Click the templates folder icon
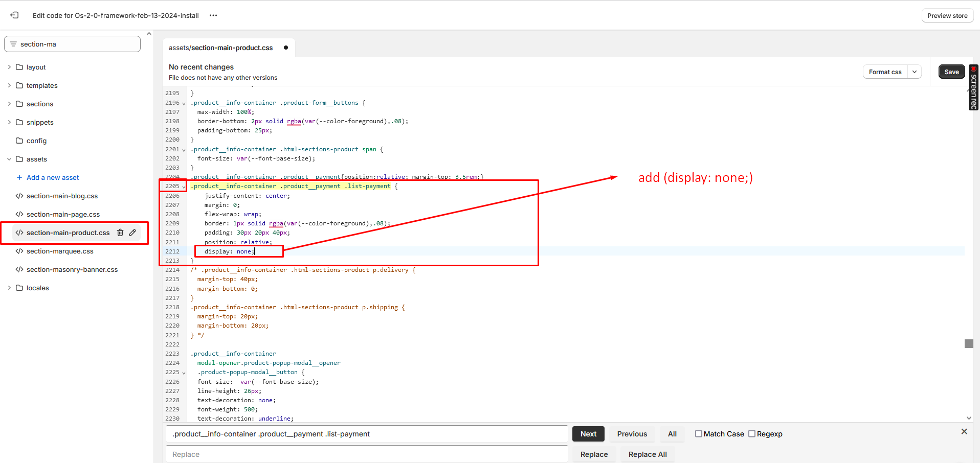 [x=19, y=85]
